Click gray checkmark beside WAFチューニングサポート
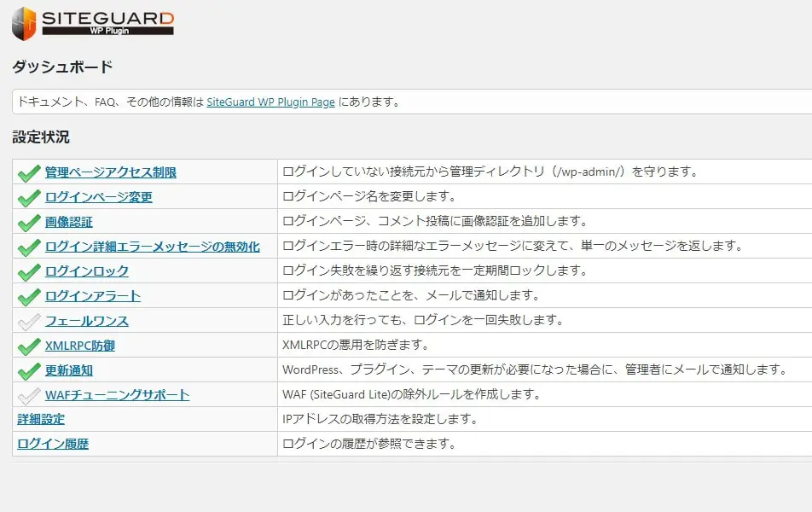 click(x=29, y=395)
